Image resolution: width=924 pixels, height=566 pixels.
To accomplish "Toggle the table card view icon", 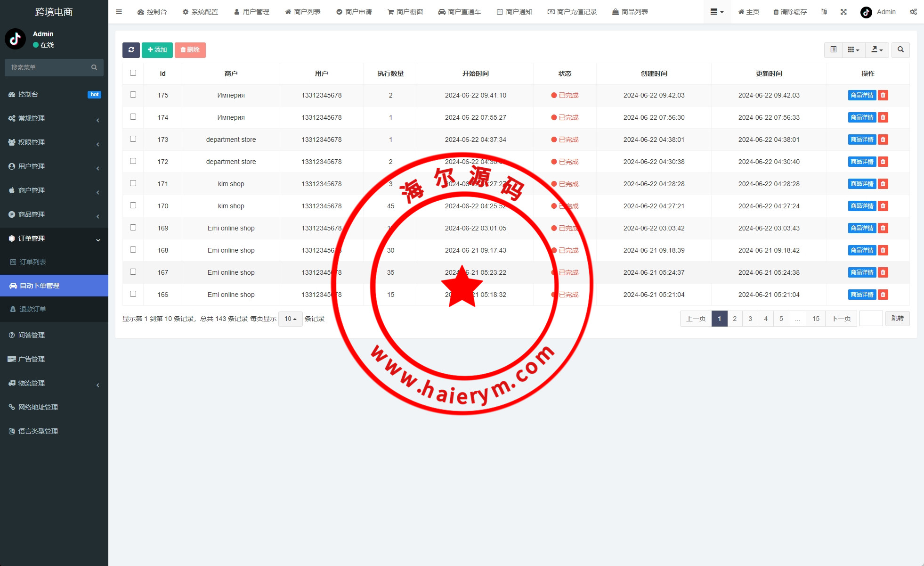I will (x=833, y=49).
